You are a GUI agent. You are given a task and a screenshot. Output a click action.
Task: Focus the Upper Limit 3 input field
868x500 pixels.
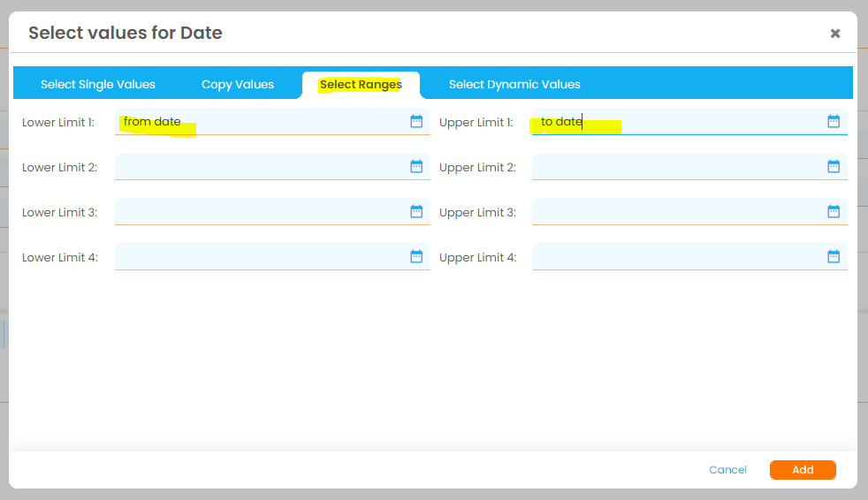(x=689, y=212)
